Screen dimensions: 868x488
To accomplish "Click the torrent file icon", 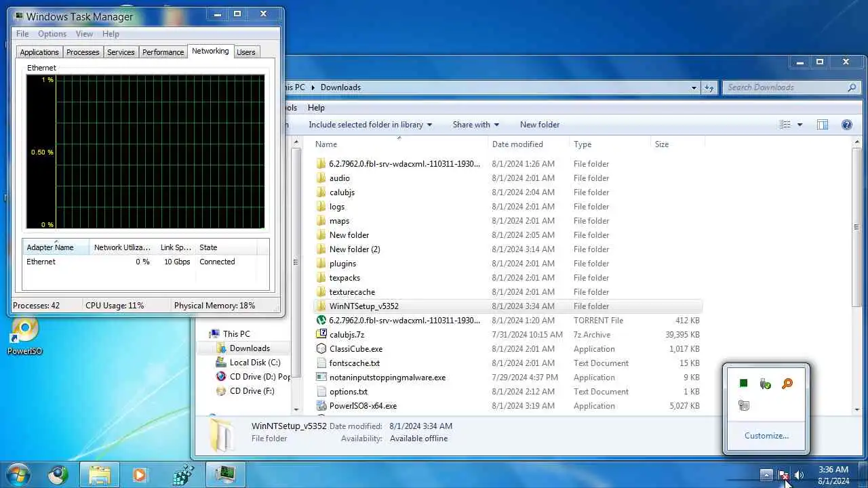I will [x=321, y=321].
